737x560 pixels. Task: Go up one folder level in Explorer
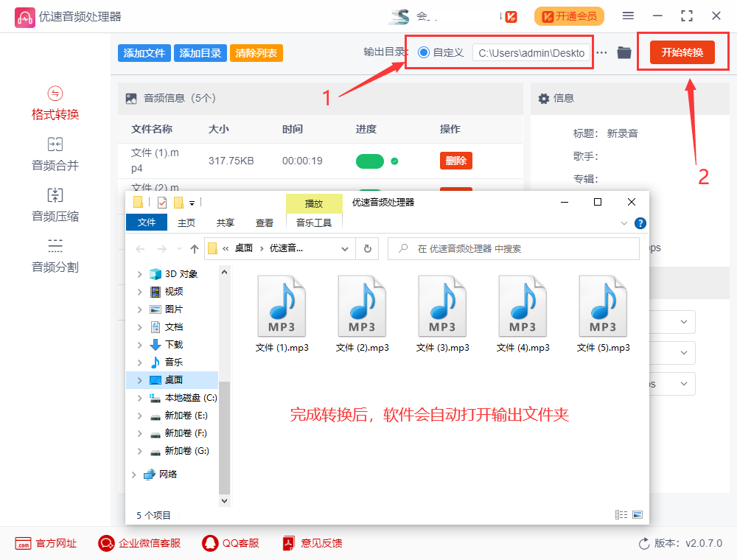tap(194, 249)
